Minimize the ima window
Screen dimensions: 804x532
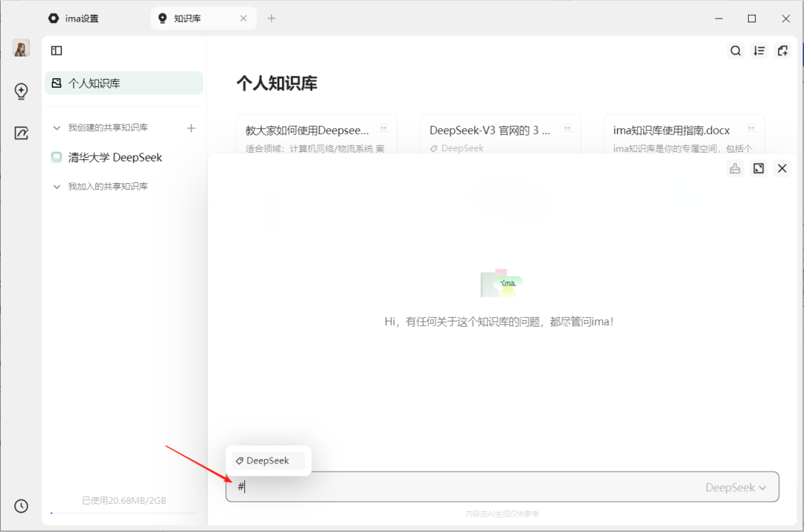[x=719, y=19]
